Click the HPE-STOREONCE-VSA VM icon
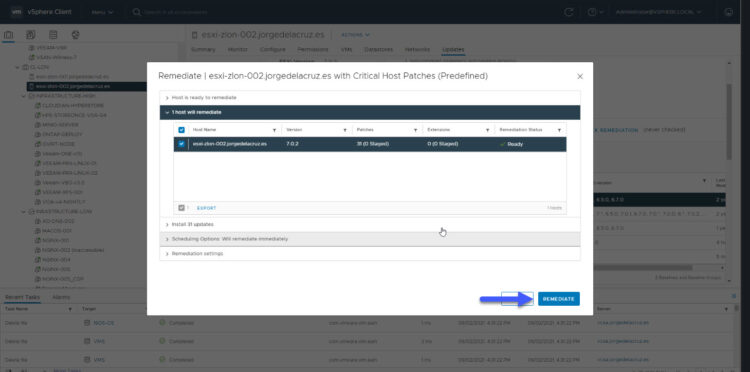This screenshot has height=372, width=750. (38, 115)
